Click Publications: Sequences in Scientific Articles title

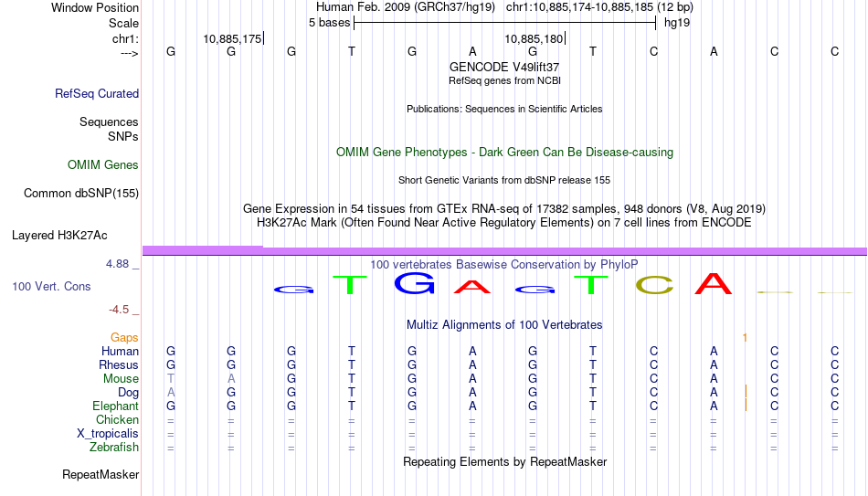[504, 109]
